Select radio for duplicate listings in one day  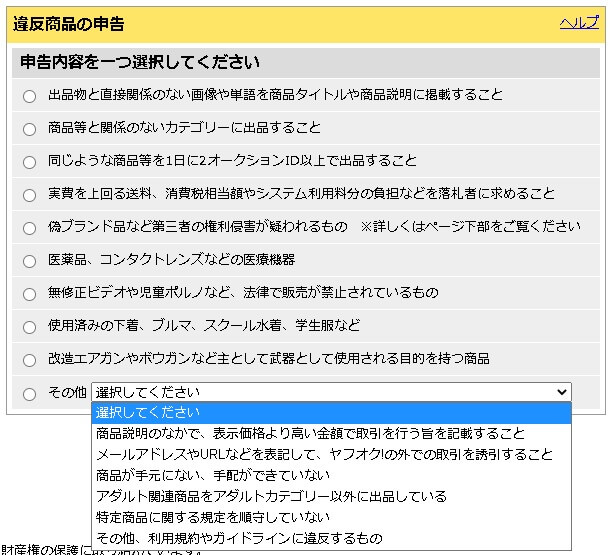(x=29, y=162)
